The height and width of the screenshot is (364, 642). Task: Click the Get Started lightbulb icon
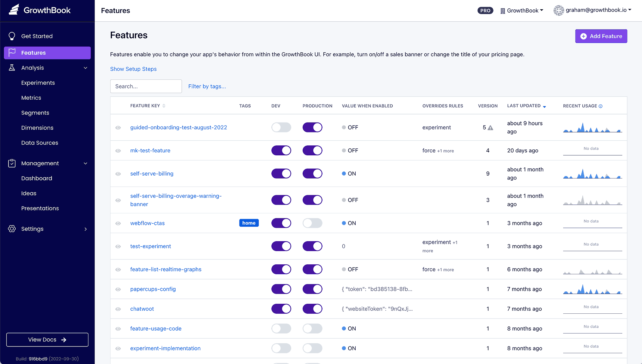[x=12, y=36]
